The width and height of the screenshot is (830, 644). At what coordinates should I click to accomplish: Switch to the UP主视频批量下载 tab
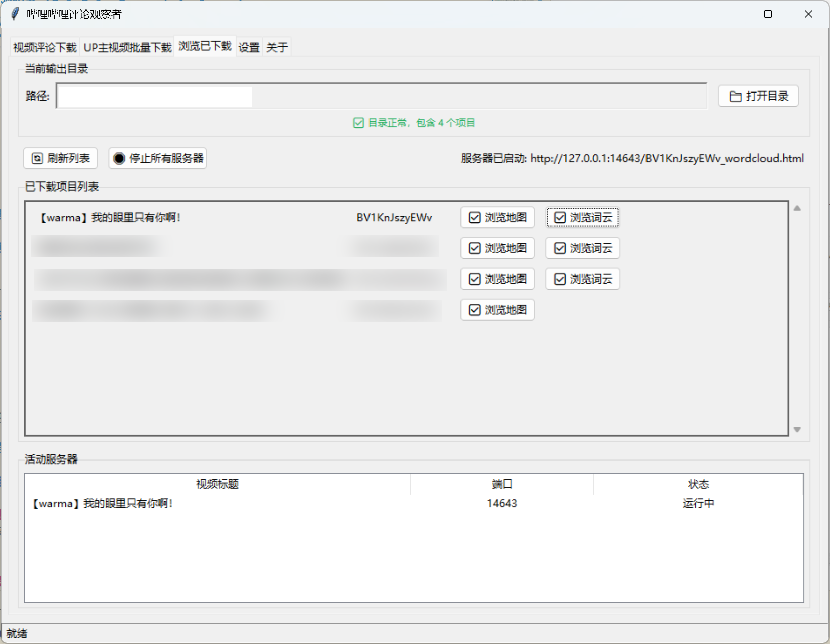[x=128, y=47]
